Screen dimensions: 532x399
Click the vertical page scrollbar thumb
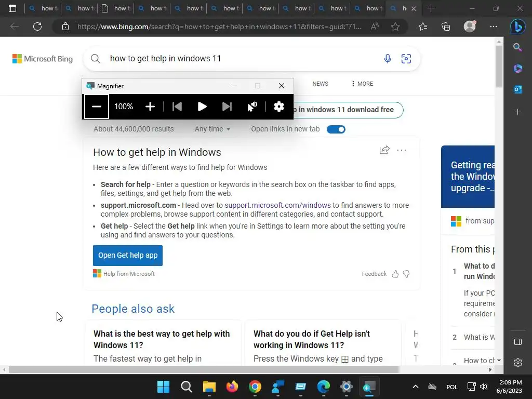(499, 66)
